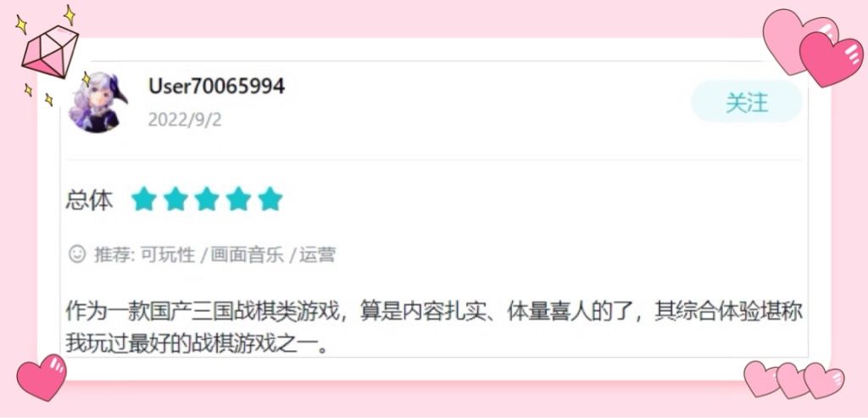Click the 运营 recommendation tag
This screenshot has height=418, width=868.
[317, 254]
